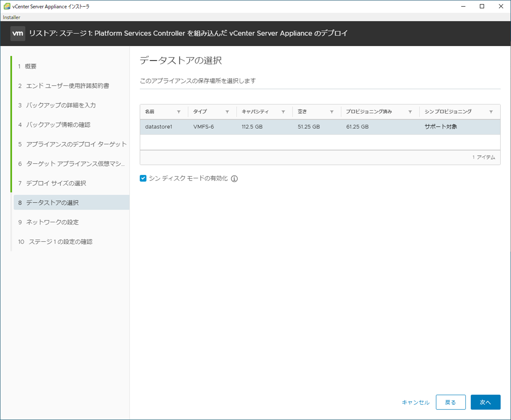Click the thin disk mode info icon
Screen dimensions: 511x420
234,179
